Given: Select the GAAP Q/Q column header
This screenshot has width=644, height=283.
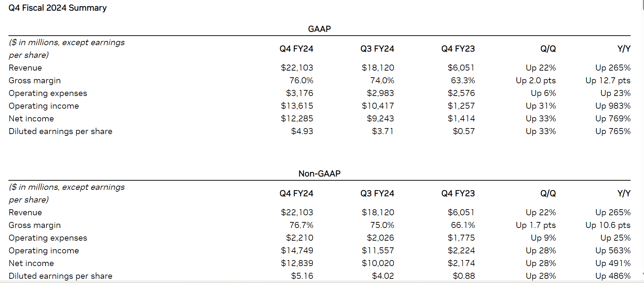Looking at the screenshot, I should (x=548, y=49).
